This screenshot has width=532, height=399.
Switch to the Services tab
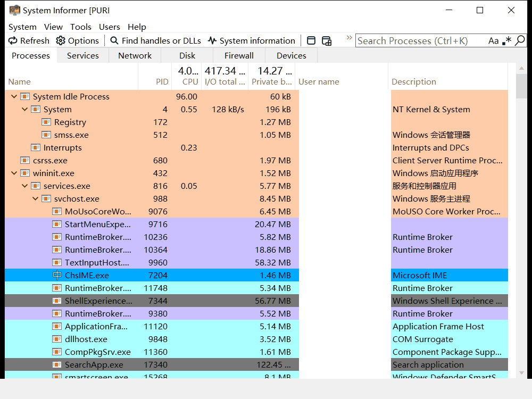[83, 56]
